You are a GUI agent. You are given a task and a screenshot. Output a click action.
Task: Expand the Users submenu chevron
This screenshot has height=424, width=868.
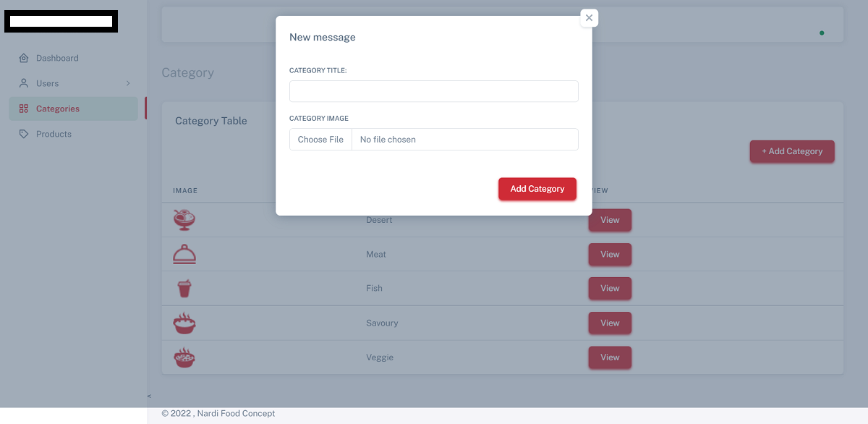coord(128,83)
